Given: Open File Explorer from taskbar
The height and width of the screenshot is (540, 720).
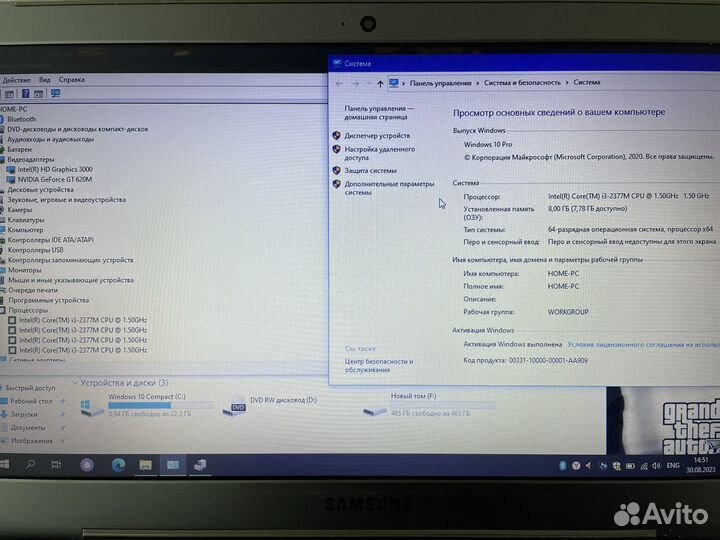Looking at the screenshot, I should tap(146, 465).
